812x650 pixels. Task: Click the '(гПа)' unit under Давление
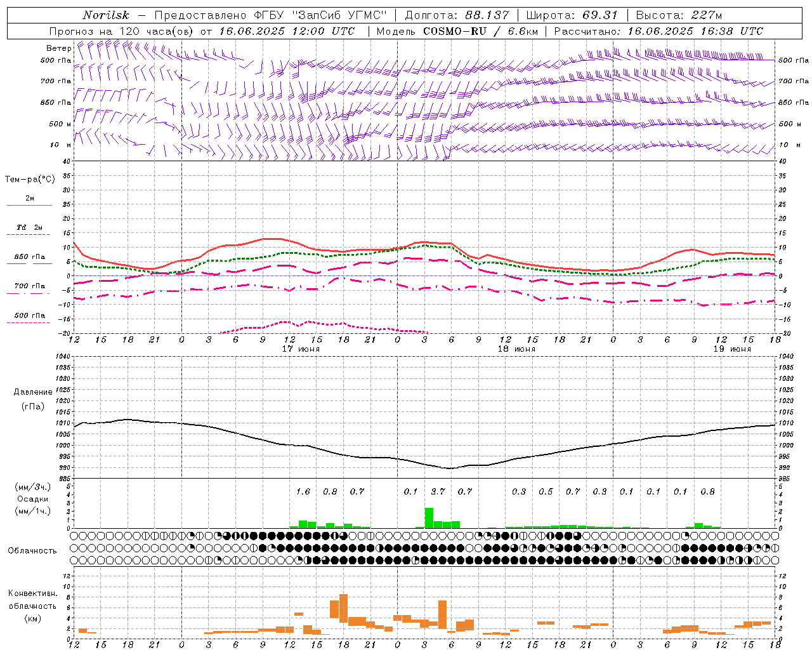pos(32,406)
